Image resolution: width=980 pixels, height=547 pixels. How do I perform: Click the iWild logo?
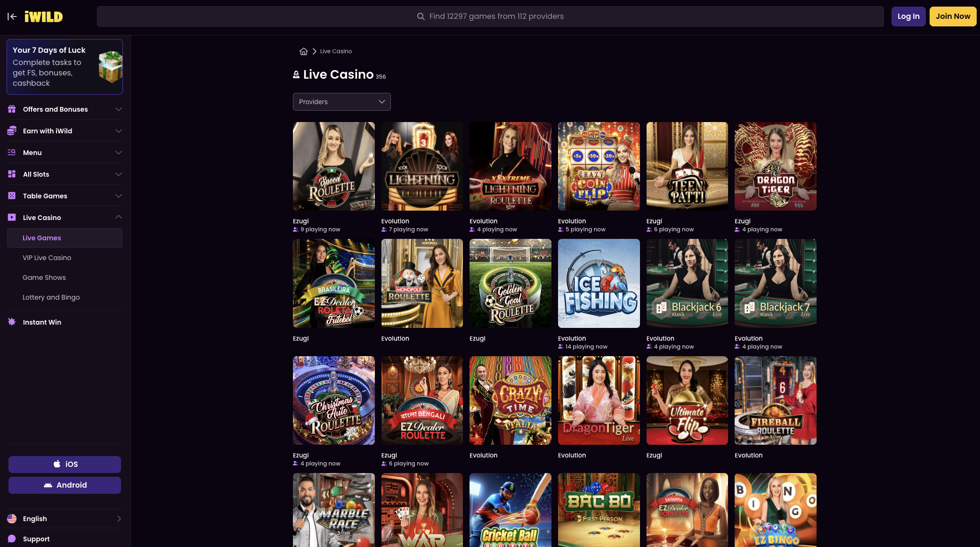point(43,16)
